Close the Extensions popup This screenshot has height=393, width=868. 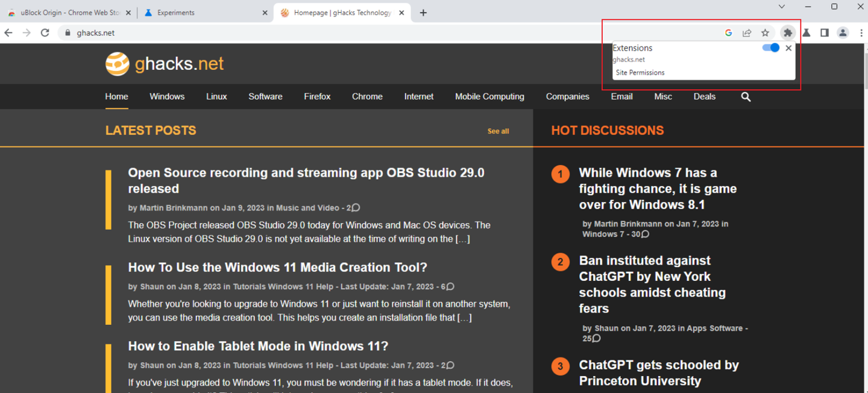coord(788,48)
